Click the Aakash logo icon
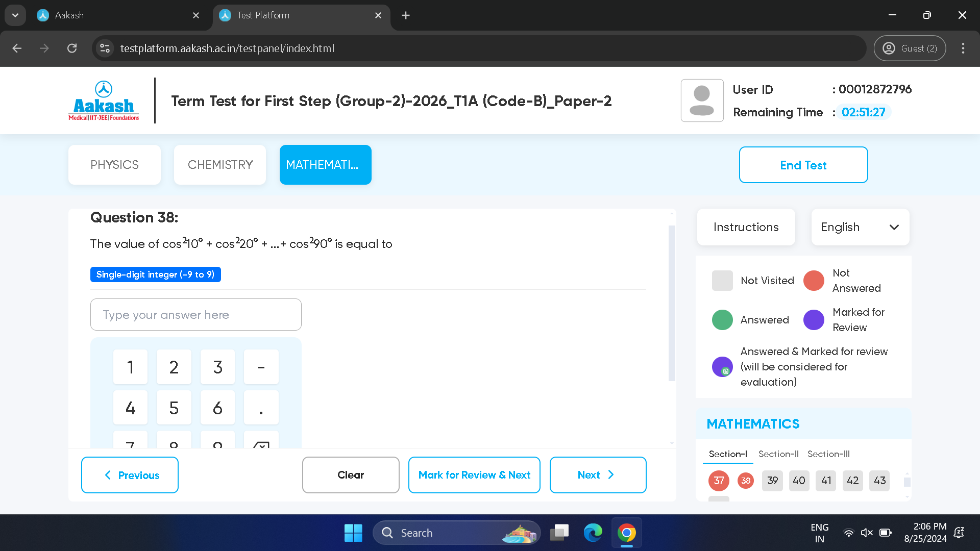The height and width of the screenshot is (551, 980). pos(103,89)
